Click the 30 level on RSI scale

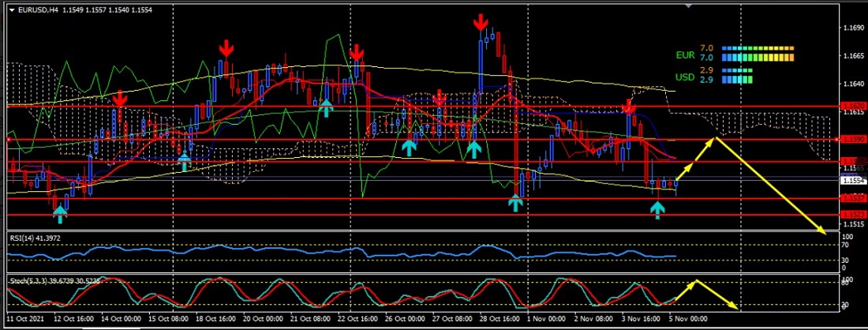pos(845,260)
